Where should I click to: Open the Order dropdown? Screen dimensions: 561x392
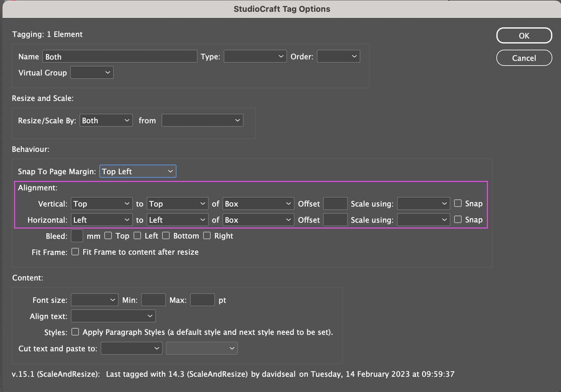coord(338,57)
